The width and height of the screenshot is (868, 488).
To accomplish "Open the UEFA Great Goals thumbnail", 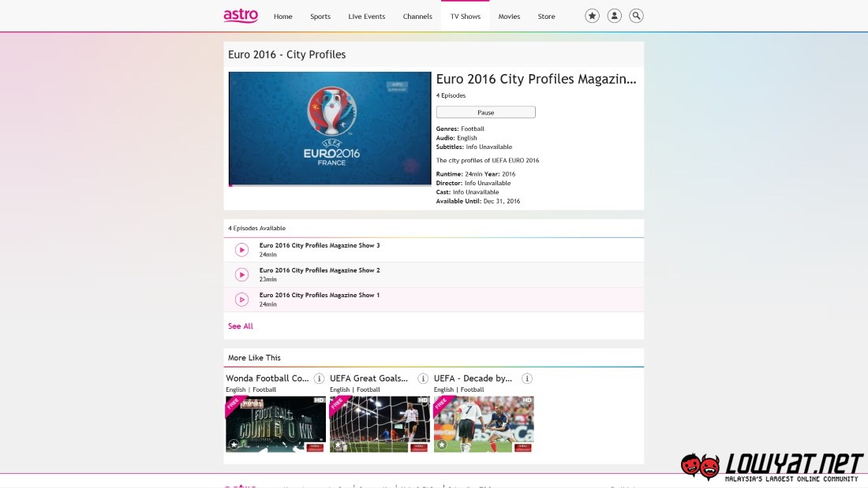I will [380, 424].
